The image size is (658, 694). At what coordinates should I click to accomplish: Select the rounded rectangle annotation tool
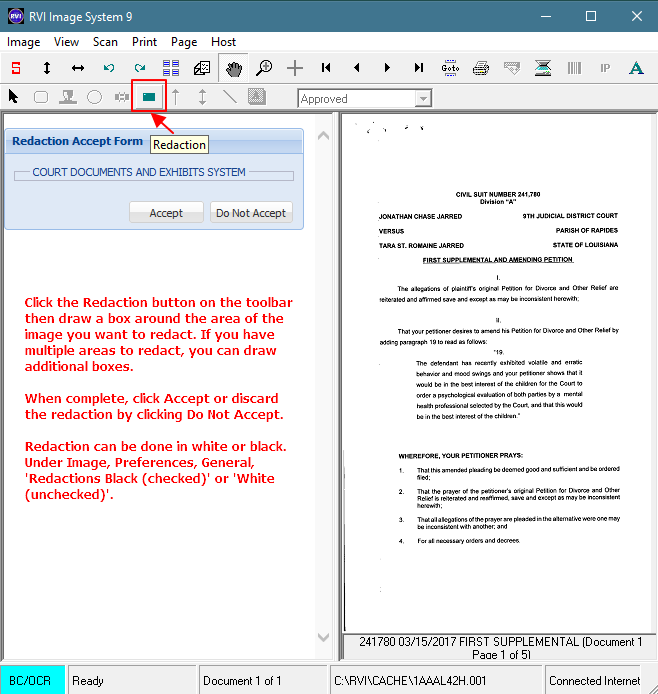[x=41, y=96]
